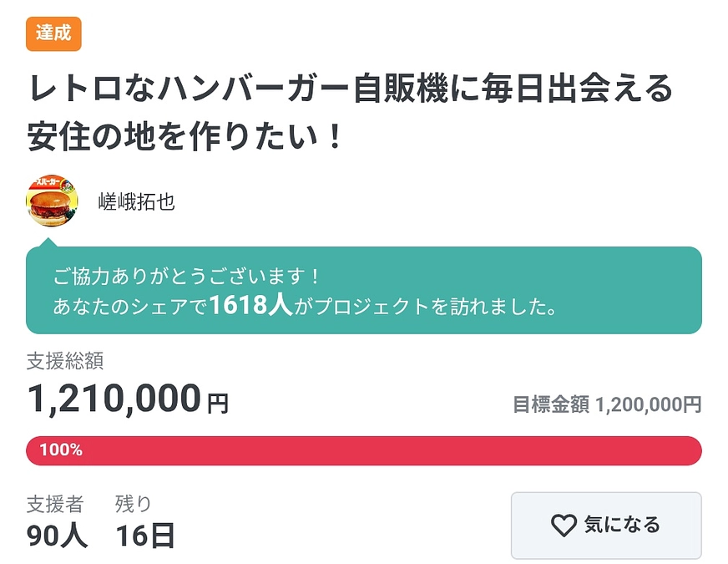The width and height of the screenshot is (728, 564).
Task: Open the project title about the retro hamburger vending machine
Action: (351, 110)
